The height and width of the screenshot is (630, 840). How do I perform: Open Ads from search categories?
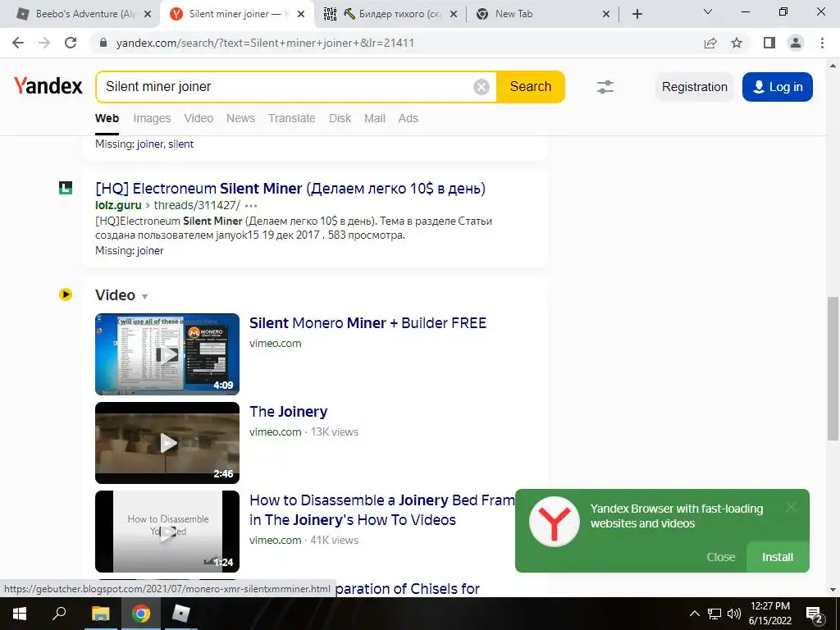click(x=408, y=118)
